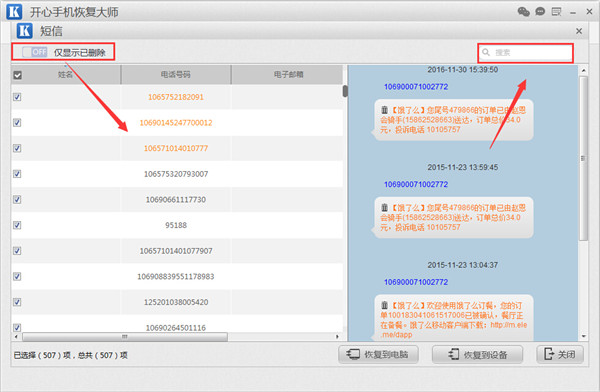This screenshot has width=600, height=392.
Task: Toggle the select-all checkbox in table header
Action: click(18, 75)
